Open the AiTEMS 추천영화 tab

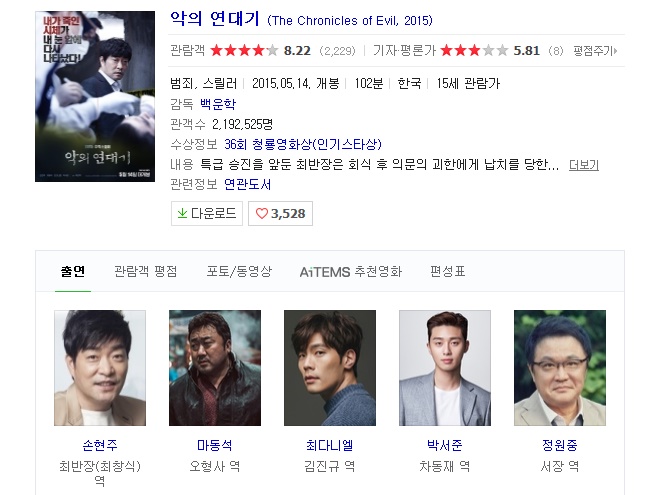pyautogui.click(x=351, y=271)
